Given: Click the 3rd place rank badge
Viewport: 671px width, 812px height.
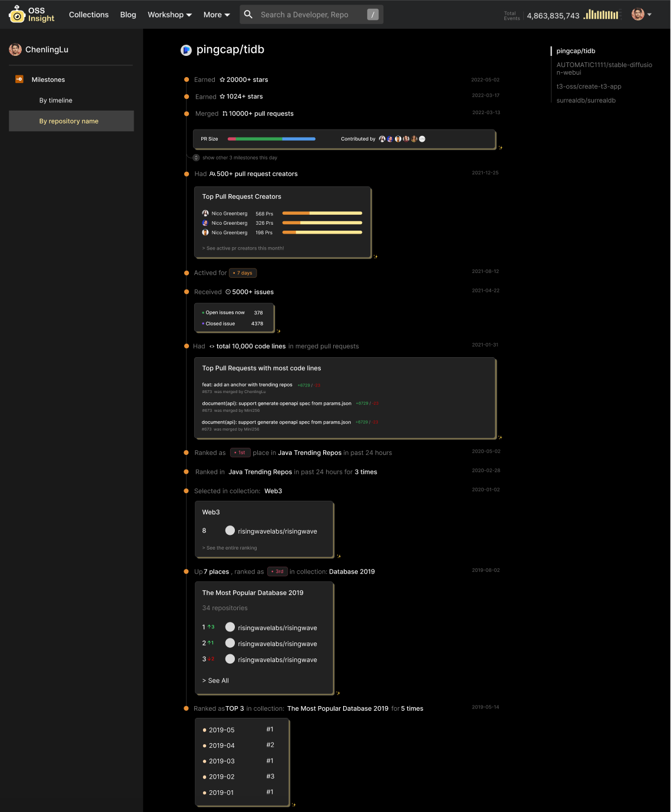Looking at the screenshot, I should pos(277,571).
